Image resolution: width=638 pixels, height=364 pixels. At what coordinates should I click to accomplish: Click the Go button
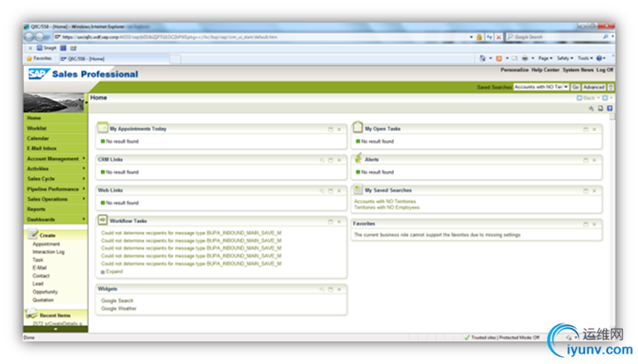tap(575, 87)
